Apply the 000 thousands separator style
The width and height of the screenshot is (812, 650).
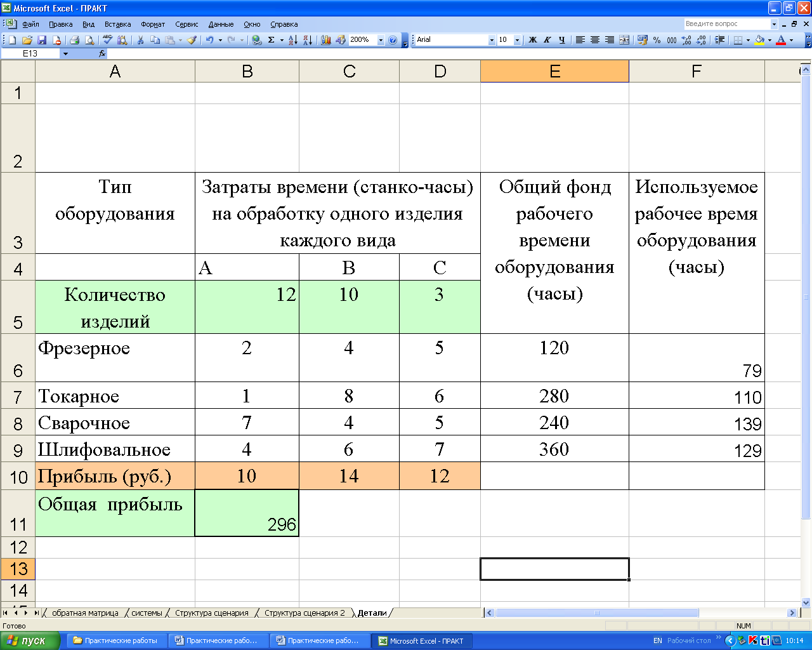tap(672, 40)
